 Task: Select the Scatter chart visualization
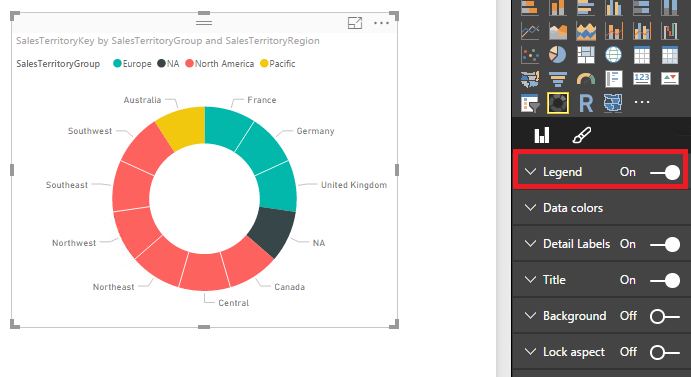click(530, 55)
